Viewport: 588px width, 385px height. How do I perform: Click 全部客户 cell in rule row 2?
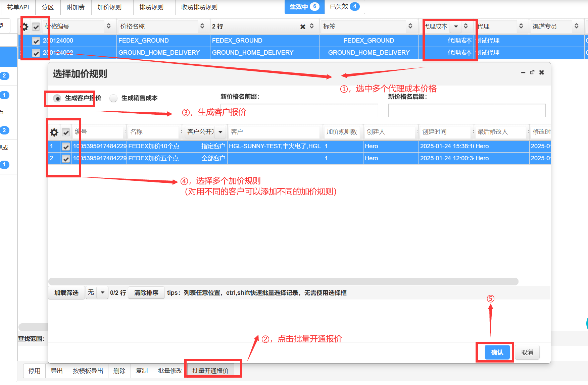(205, 158)
